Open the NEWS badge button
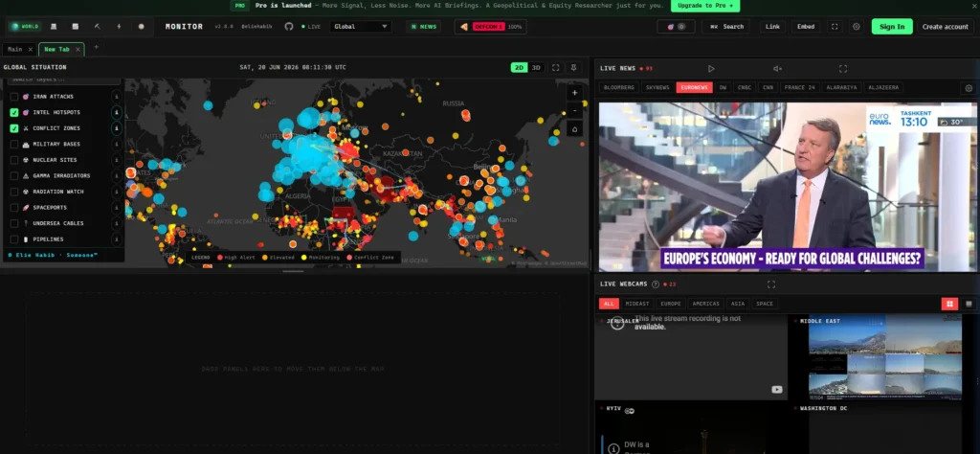Viewport: 980px width, 454px height. [x=423, y=27]
